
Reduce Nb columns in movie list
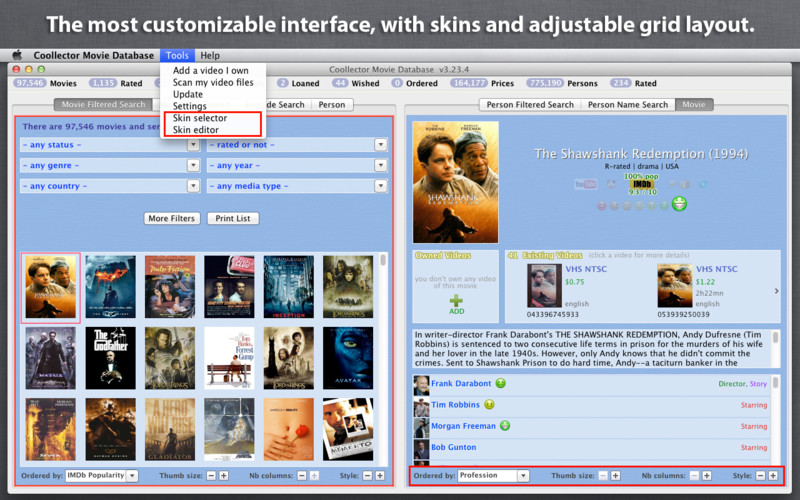[302, 476]
